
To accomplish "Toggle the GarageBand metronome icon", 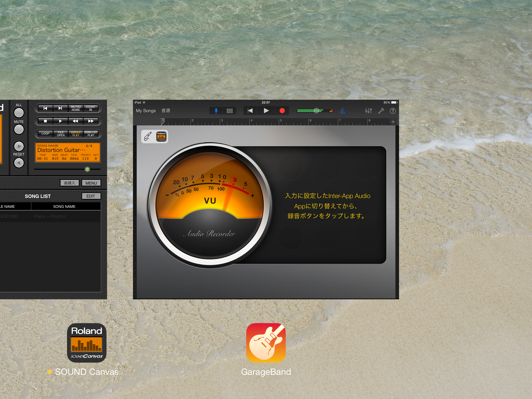I will tap(342, 111).
